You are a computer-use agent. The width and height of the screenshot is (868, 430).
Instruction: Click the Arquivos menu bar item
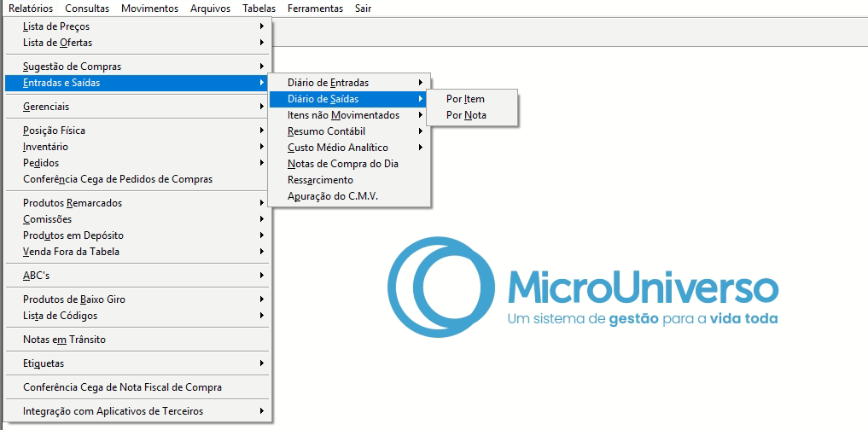tap(210, 9)
